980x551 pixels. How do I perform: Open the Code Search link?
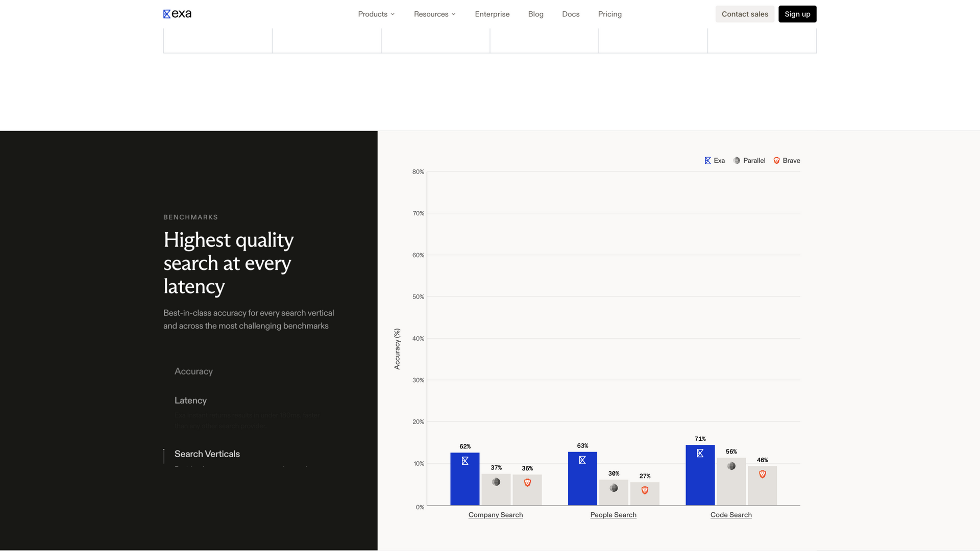(x=731, y=515)
